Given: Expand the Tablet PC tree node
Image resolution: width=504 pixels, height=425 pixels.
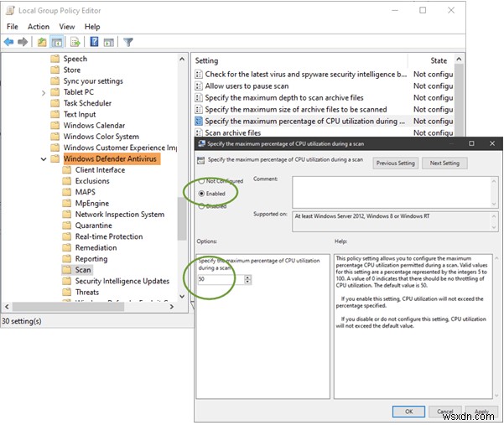Looking at the screenshot, I should click(44, 92).
